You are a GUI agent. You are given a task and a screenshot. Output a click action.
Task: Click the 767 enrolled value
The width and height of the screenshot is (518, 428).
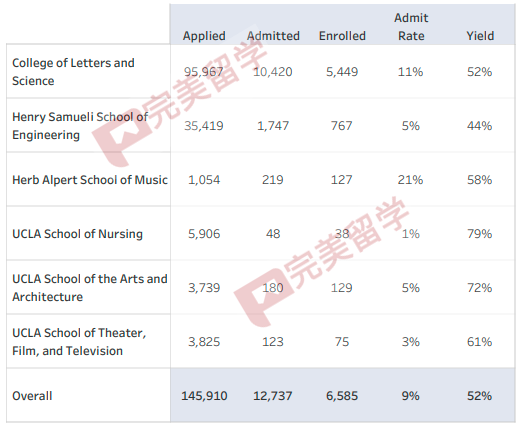[342, 126]
